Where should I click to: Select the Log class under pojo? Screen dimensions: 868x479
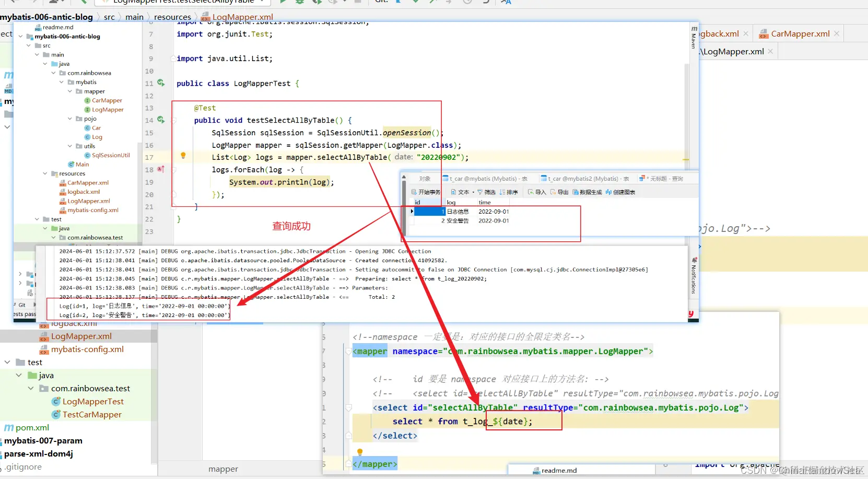pos(93,137)
